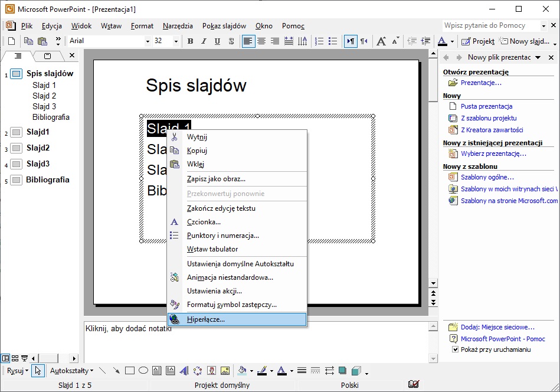
Task: Select the Text Box tool
Action: [x=157, y=371]
